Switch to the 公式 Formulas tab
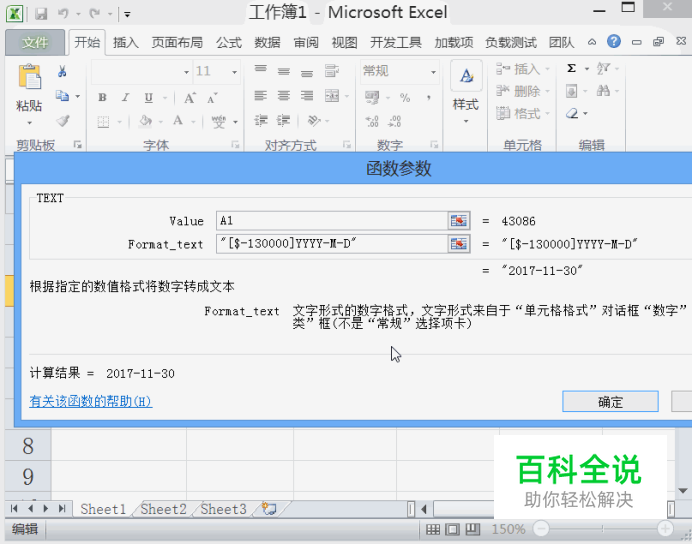The image size is (692, 544). click(x=229, y=42)
